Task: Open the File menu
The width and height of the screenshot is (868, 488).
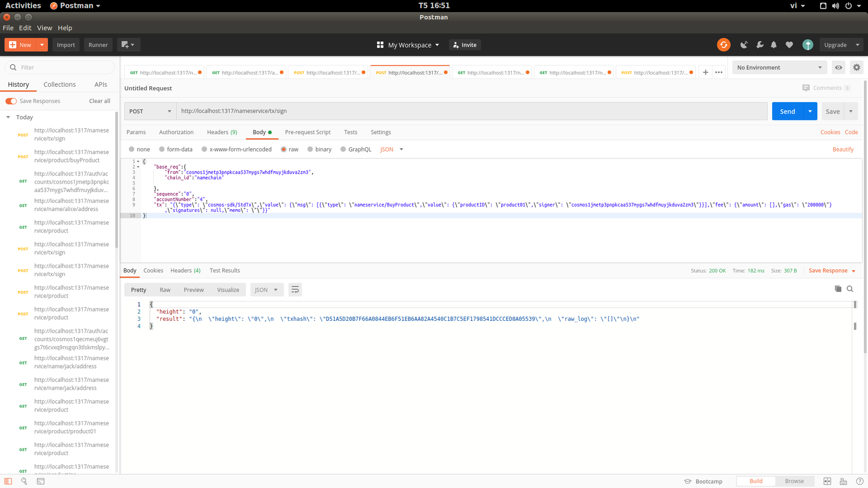Action: 8,28
